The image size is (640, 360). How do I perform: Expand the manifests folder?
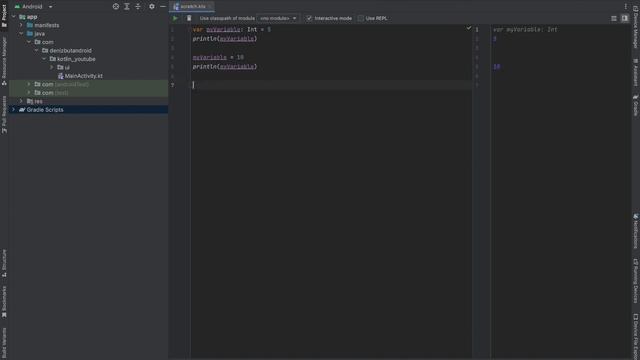(x=21, y=25)
